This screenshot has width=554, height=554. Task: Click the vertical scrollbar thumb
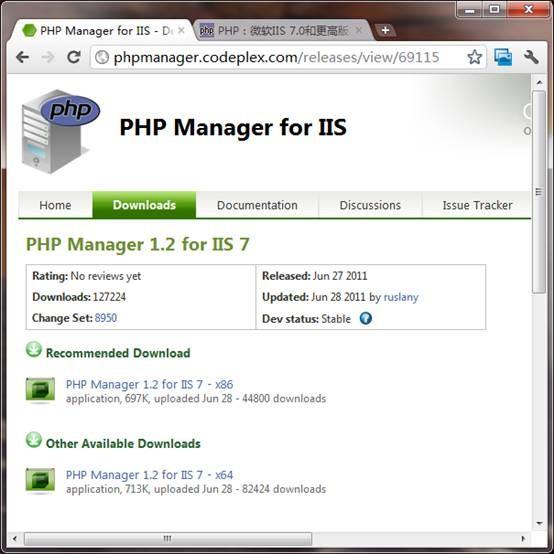tap(539, 192)
